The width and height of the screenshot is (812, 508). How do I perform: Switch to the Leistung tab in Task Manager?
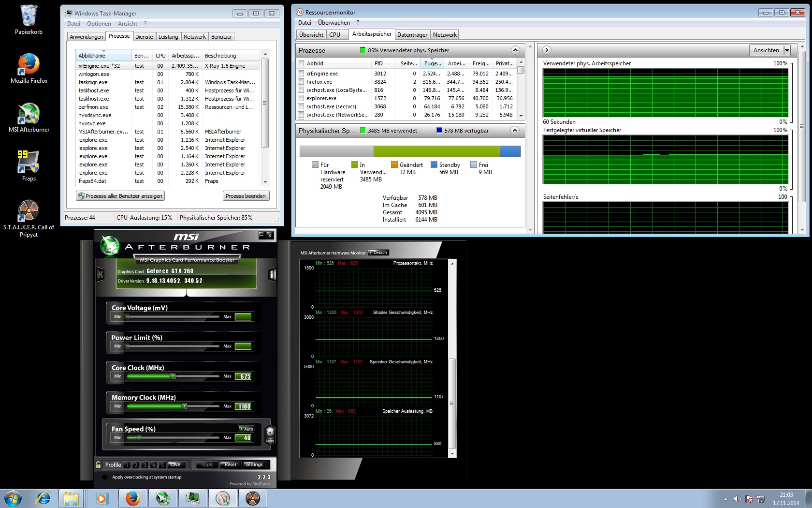(168, 37)
